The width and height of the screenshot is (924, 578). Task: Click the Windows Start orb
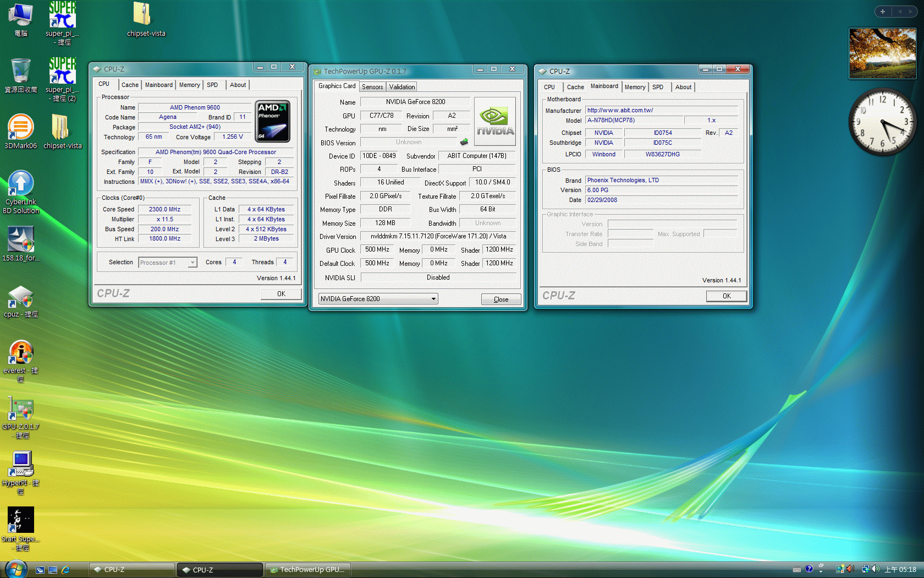[x=15, y=569]
